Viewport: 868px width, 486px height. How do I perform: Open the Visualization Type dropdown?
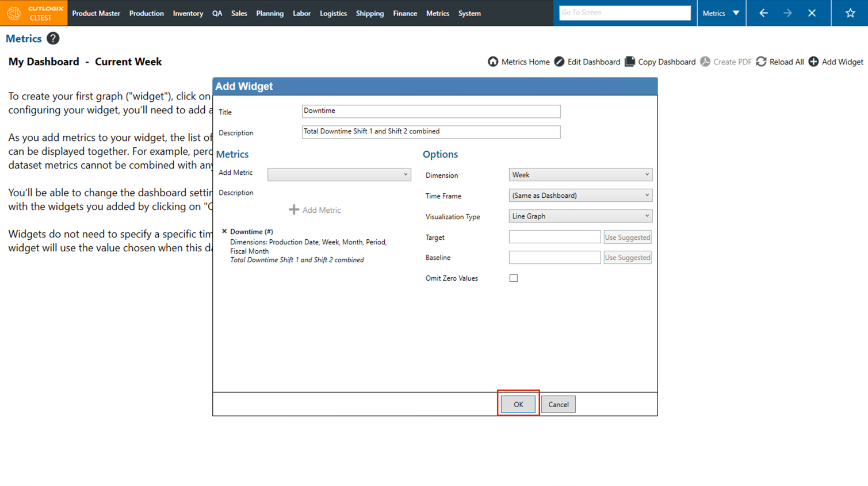pos(580,216)
